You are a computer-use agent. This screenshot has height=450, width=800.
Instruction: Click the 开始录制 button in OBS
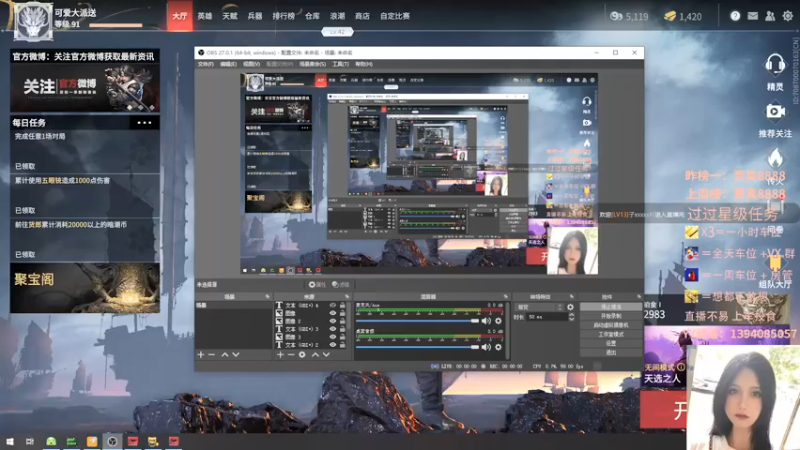pyautogui.click(x=611, y=316)
